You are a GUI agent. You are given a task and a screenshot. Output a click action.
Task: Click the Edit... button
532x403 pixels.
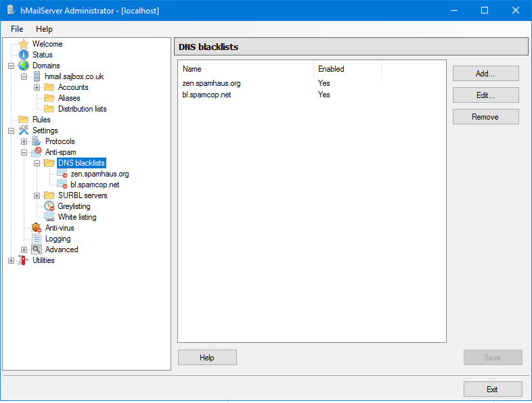[485, 95]
